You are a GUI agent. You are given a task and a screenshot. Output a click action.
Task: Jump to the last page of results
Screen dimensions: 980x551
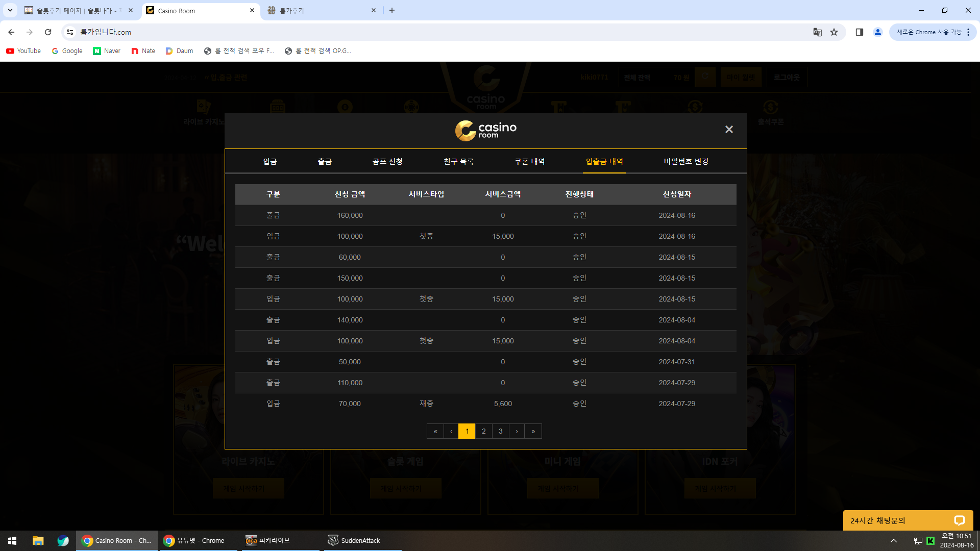[x=533, y=431]
